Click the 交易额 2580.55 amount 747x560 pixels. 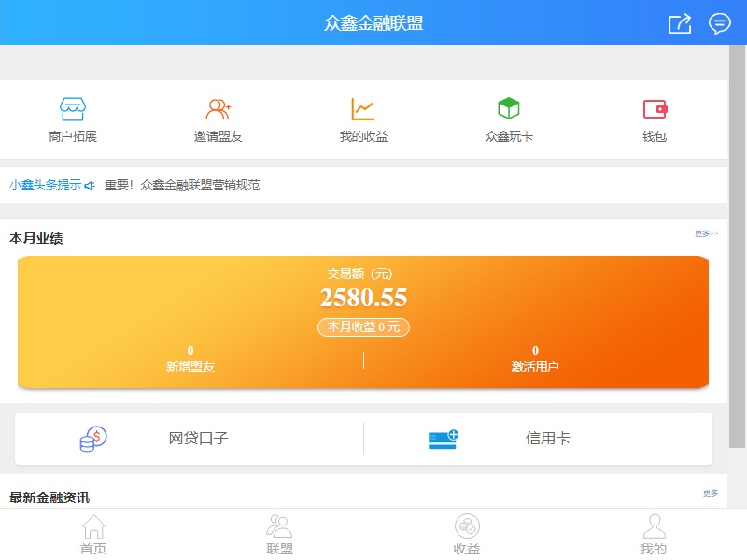(x=363, y=298)
